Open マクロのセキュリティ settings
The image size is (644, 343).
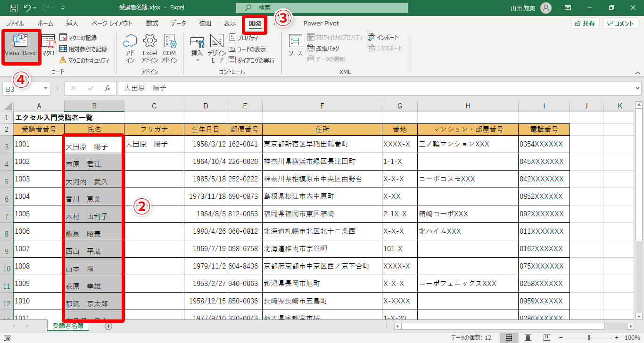pos(84,60)
